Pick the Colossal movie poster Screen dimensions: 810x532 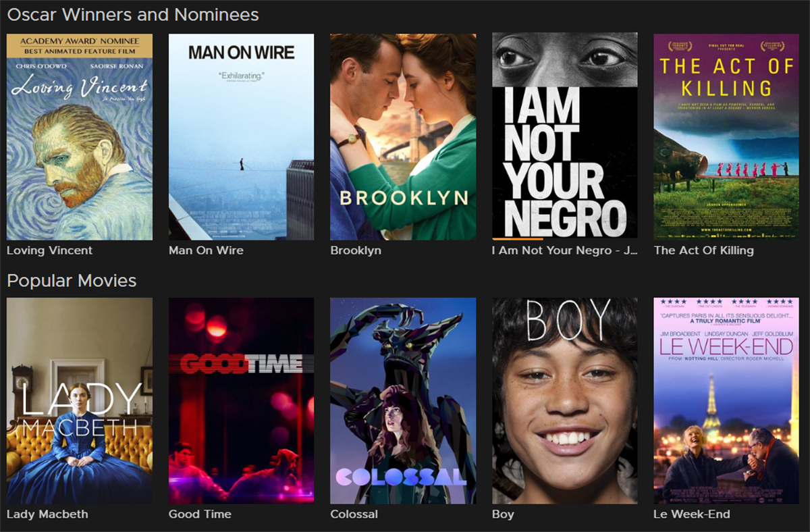403,400
